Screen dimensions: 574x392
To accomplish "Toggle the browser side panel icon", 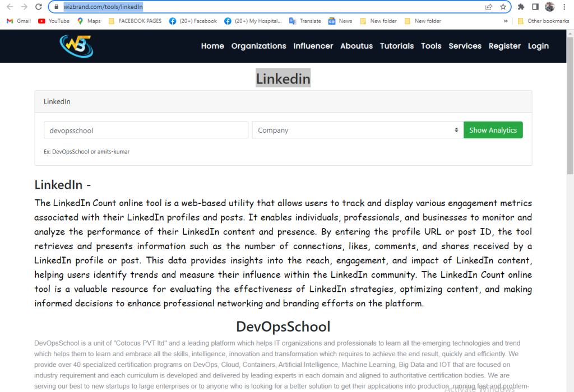I will click(535, 7).
